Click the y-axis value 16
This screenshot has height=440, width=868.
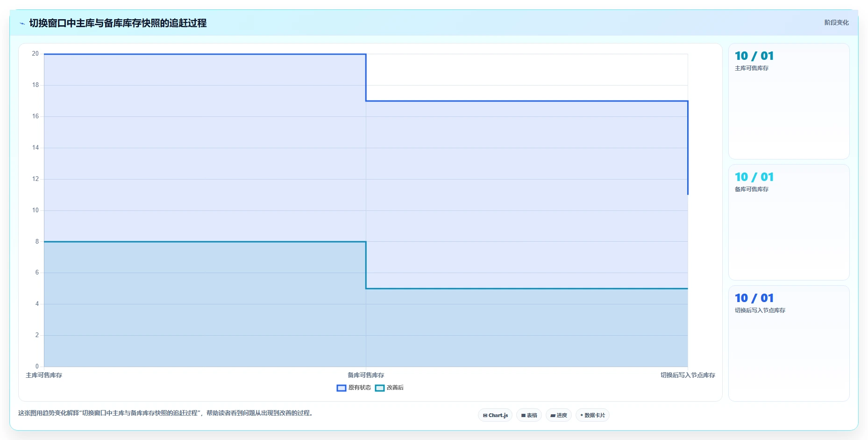coord(36,116)
